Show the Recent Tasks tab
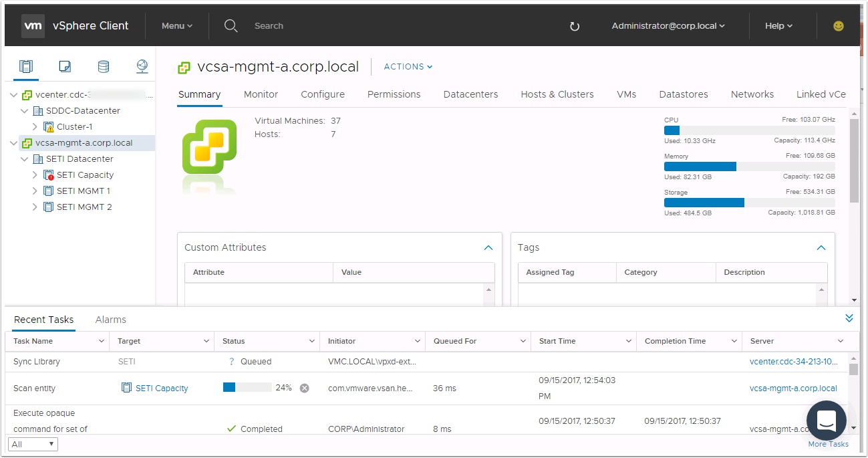 [x=44, y=320]
